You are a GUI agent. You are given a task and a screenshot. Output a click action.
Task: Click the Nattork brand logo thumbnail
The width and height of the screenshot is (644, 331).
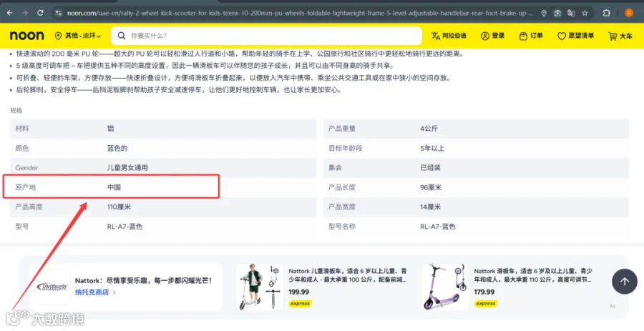[52, 287]
